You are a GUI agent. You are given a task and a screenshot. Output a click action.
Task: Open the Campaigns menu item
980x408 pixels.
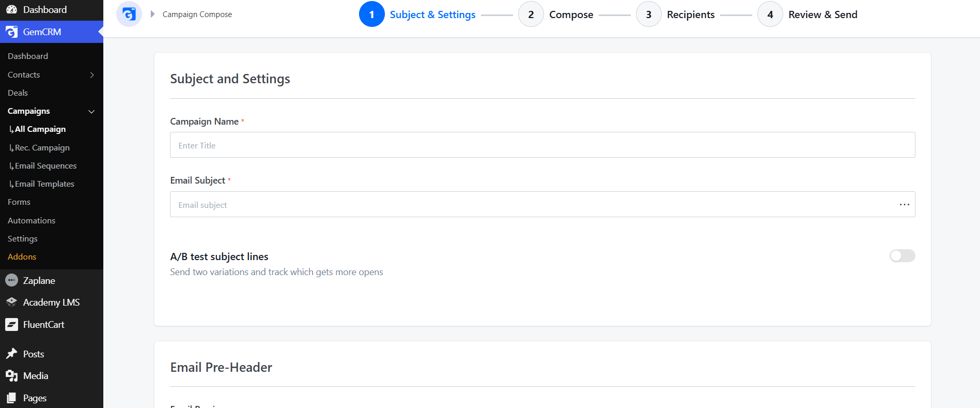coord(29,111)
